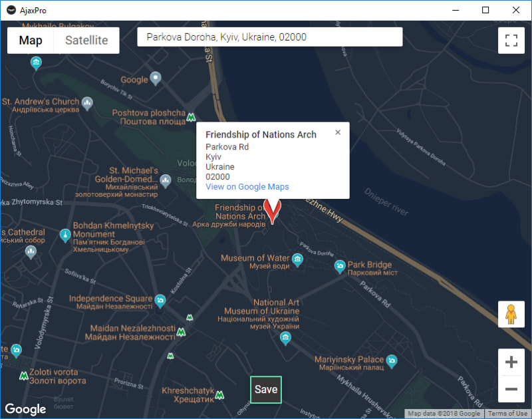This screenshot has height=419, width=532.
Task: Select Independence Square camera marker icon
Action: pyautogui.click(x=160, y=301)
